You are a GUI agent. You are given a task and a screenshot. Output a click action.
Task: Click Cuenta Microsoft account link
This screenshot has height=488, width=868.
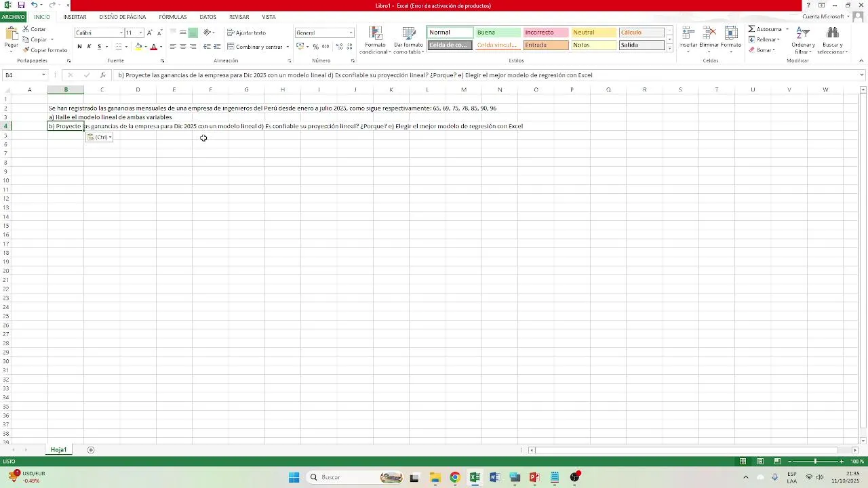[x=823, y=17]
